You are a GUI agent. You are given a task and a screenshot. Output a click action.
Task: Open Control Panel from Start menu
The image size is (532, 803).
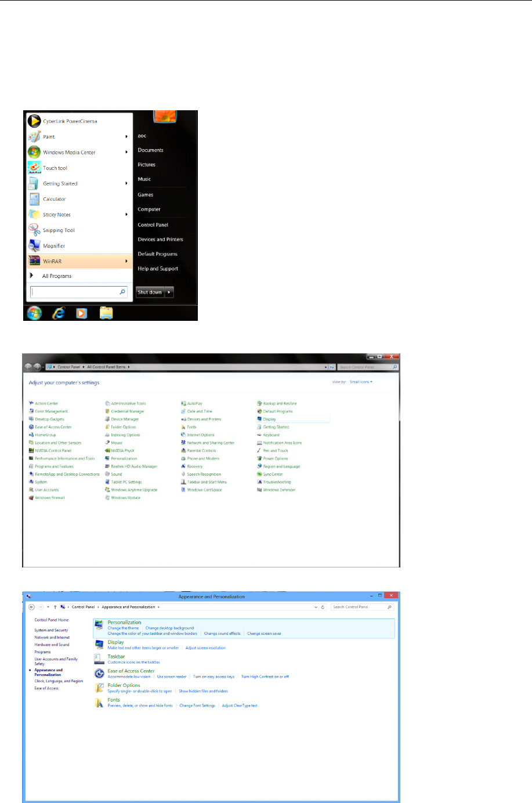(x=153, y=225)
